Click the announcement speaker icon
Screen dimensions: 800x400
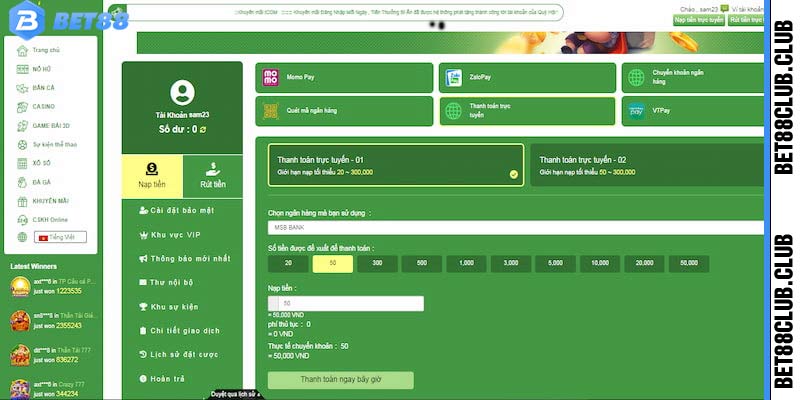pos(117,12)
